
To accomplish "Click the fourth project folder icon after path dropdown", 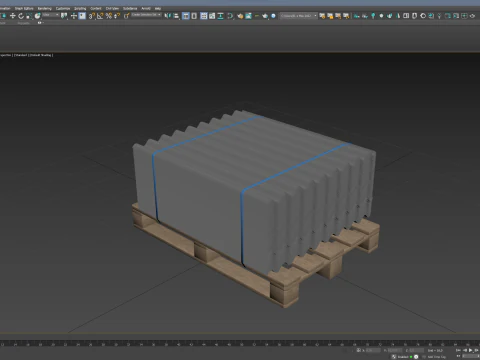I will [x=346, y=16].
